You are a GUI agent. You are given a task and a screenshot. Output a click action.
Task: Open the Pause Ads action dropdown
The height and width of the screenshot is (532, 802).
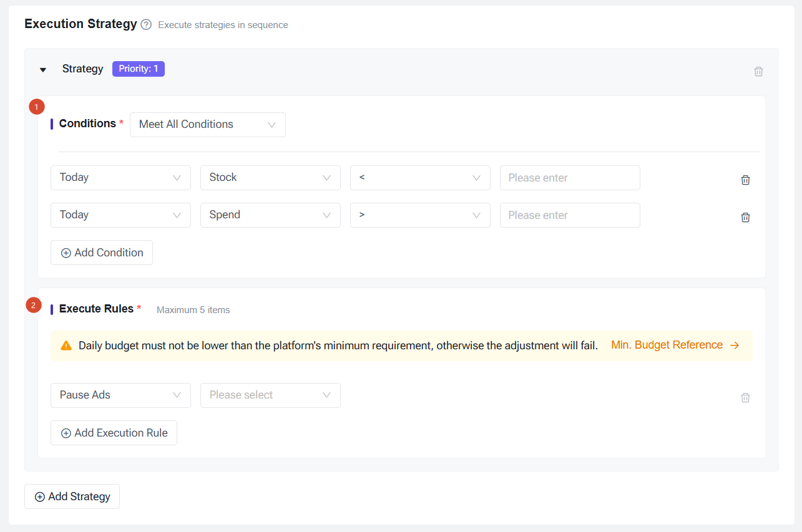(x=120, y=395)
